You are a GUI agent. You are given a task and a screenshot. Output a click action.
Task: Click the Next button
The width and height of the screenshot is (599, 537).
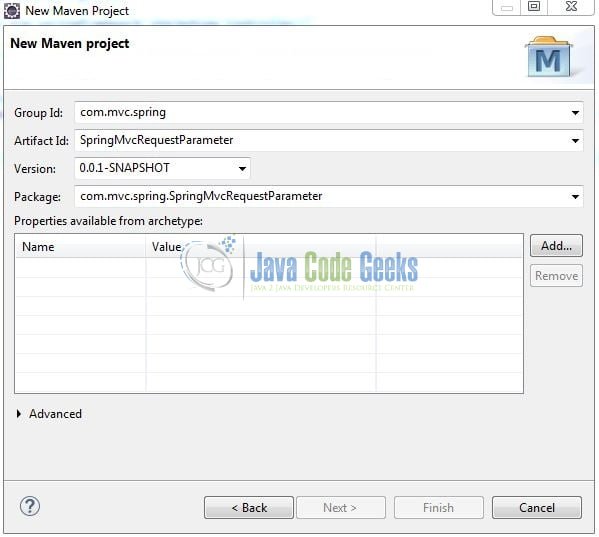341,508
